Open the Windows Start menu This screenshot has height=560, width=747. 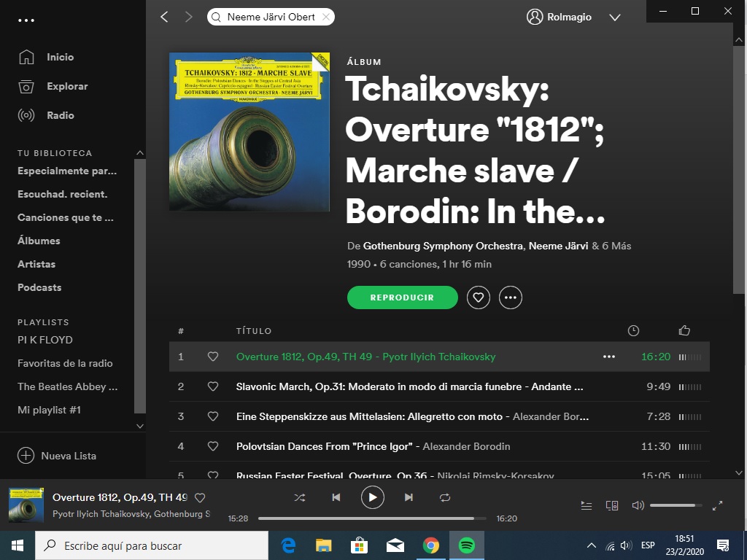point(18,545)
